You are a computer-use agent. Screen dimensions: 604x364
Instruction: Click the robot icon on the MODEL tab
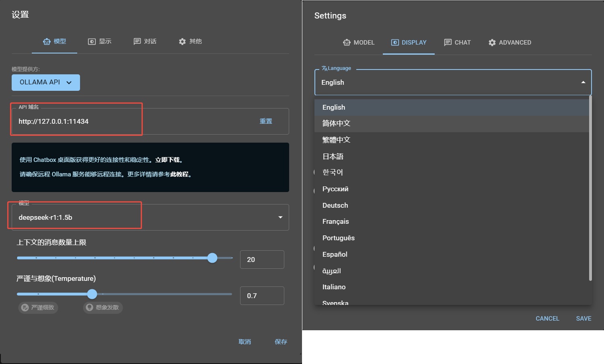[347, 42]
